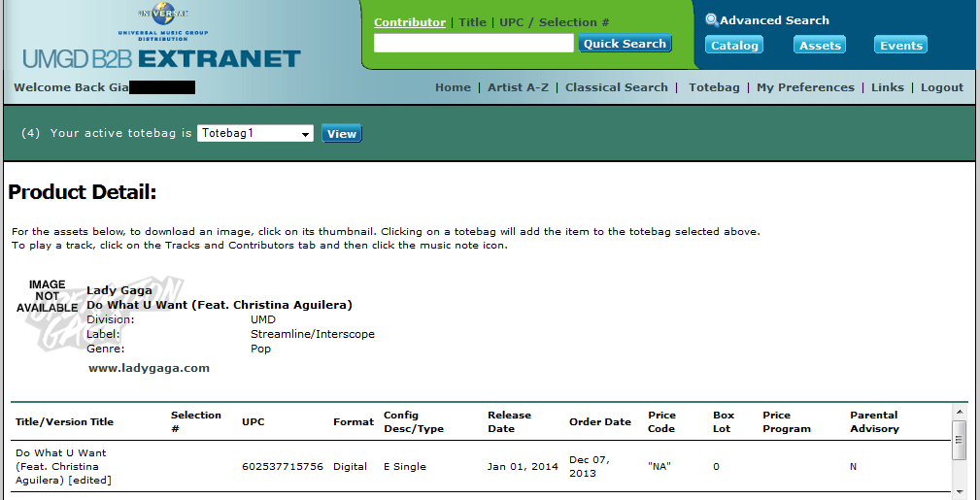Open My Preferences

pyautogui.click(x=805, y=87)
